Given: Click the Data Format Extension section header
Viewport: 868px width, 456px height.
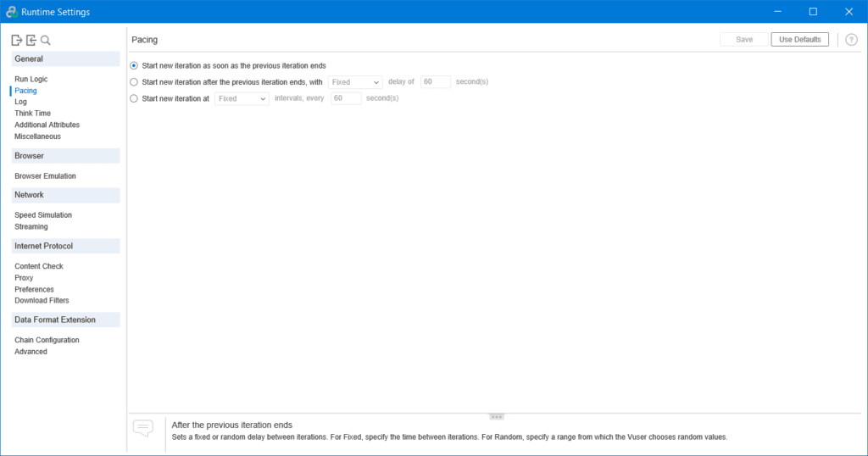Looking at the screenshot, I should point(65,320).
